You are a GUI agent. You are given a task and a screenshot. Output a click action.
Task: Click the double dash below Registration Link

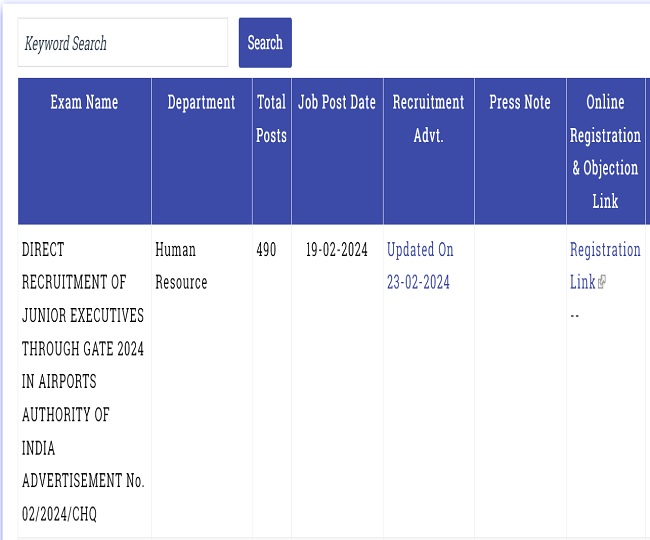(575, 316)
